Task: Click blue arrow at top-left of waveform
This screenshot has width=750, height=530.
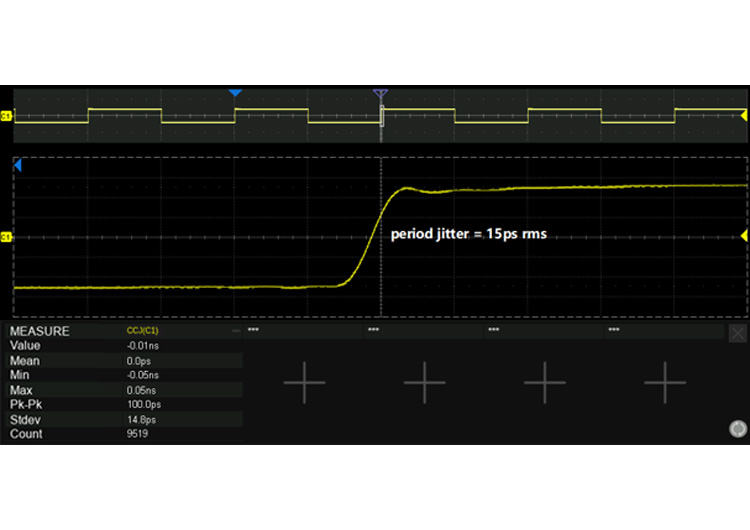Action: pyautogui.click(x=17, y=168)
